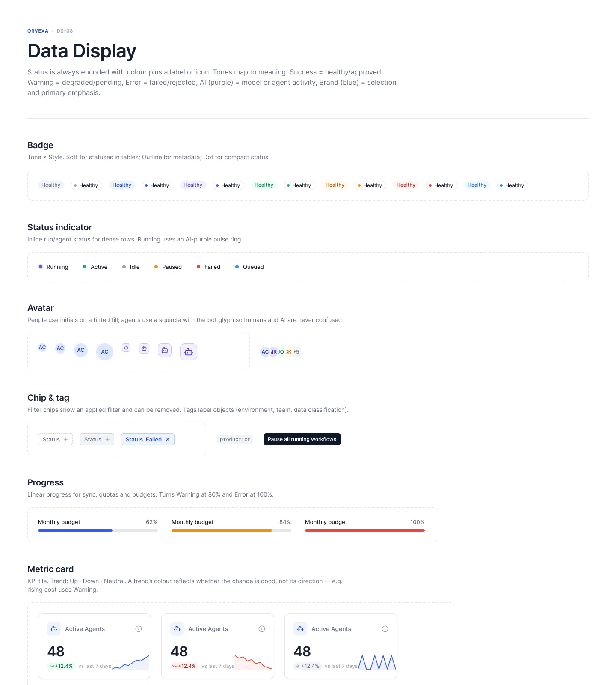This screenshot has width=616, height=685.
Task: Click the red down-trend +12.4% badge
Action: pos(184,666)
